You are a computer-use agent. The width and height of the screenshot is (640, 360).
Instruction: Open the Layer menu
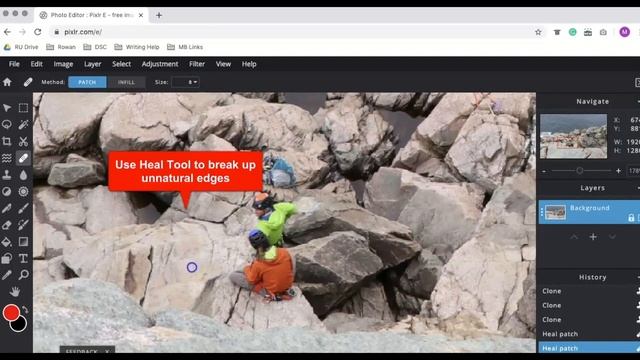(93, 64)
